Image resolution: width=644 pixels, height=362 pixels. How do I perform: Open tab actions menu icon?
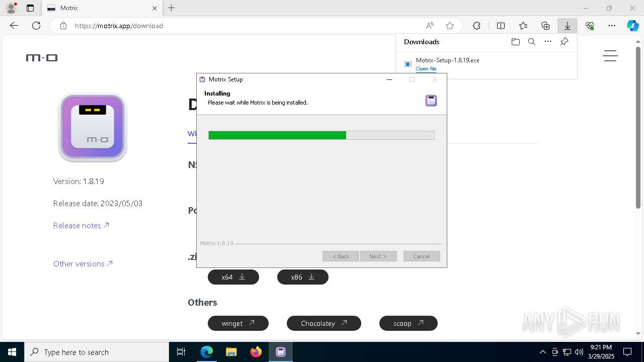click(30, 8)
